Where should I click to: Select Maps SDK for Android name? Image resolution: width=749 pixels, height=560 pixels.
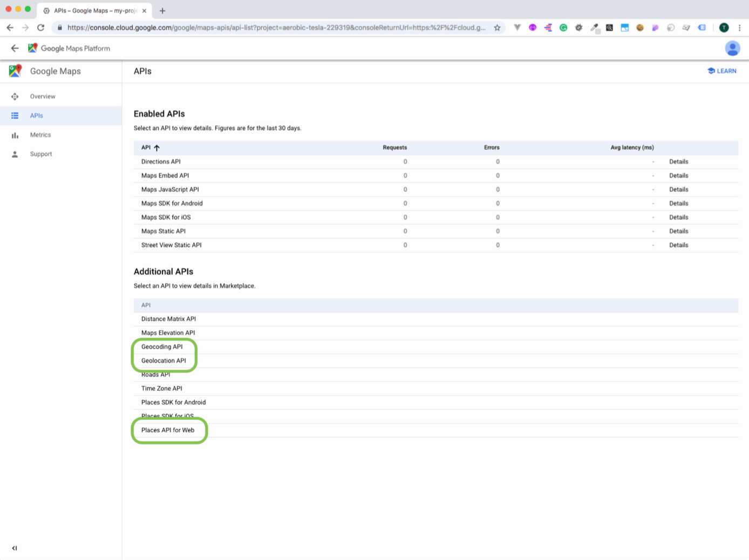click(x=172, y=203)
